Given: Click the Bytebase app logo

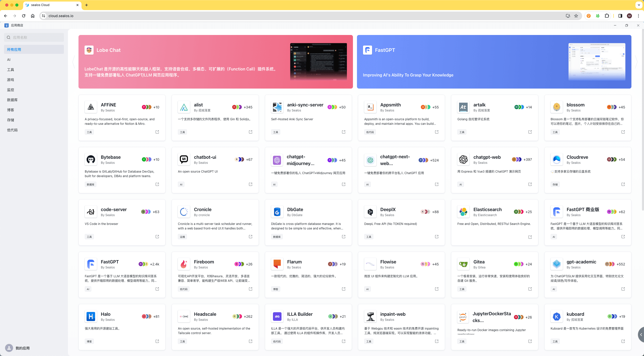Looking at the screenshot, I should (x=91, y=160).
